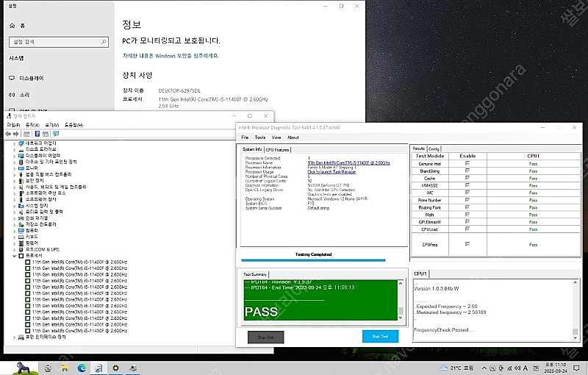Viewport: 588px width, 375px height.
Task: Expand the 휴먼 인터페이스 장치 node
Action: 14,337
